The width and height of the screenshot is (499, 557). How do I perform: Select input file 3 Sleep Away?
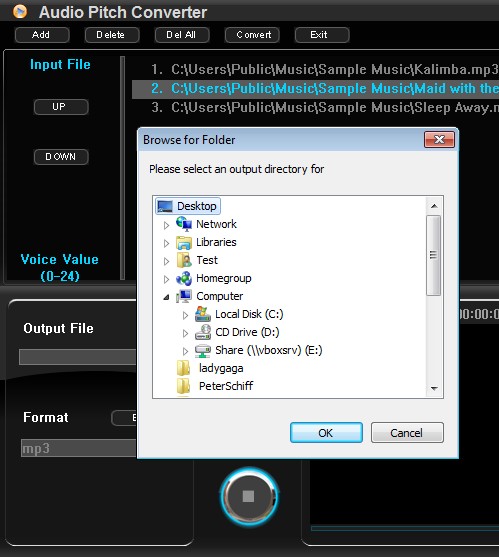[315, 108]
